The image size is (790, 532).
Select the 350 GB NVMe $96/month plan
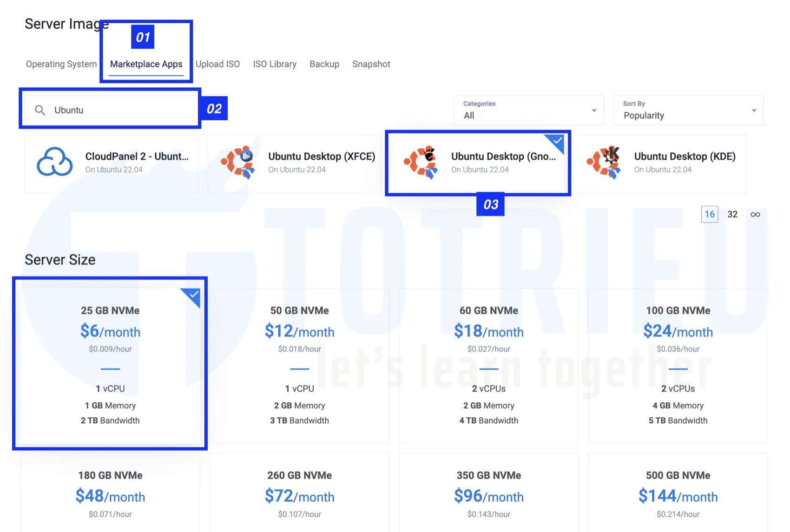489,493
